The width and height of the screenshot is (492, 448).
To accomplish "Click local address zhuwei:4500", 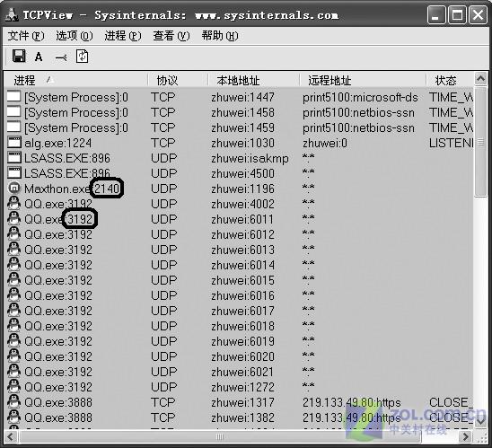I will coord(243,173).
